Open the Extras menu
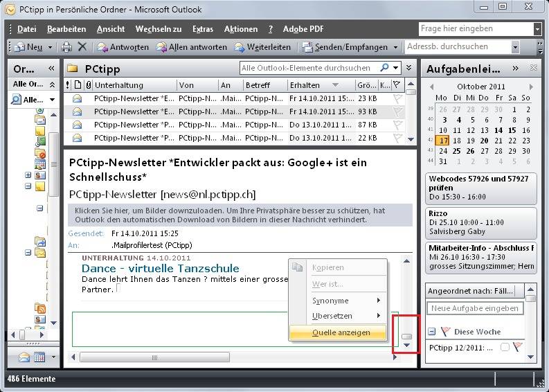 [x=203, y=29]
